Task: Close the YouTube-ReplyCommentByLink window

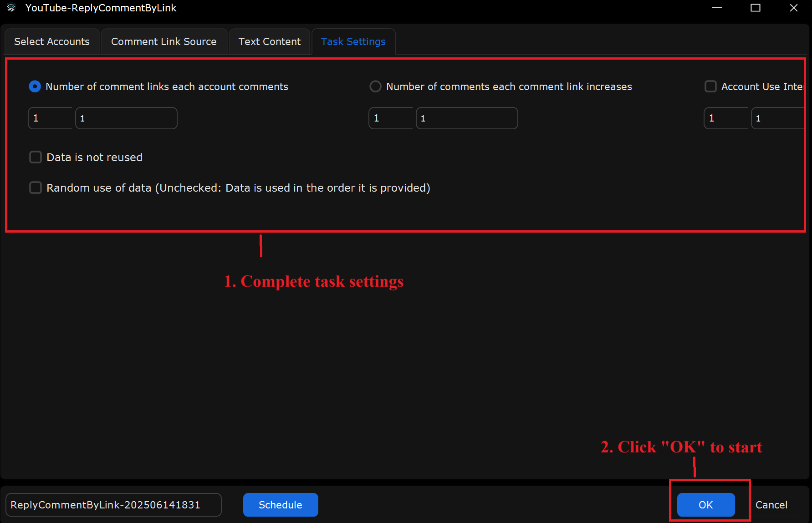Action: point(794,8)
